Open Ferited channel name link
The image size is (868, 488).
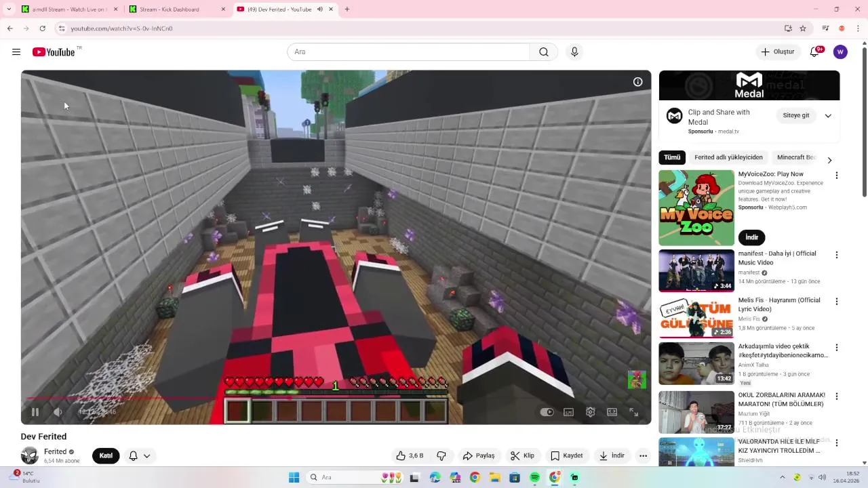[55, 451]
